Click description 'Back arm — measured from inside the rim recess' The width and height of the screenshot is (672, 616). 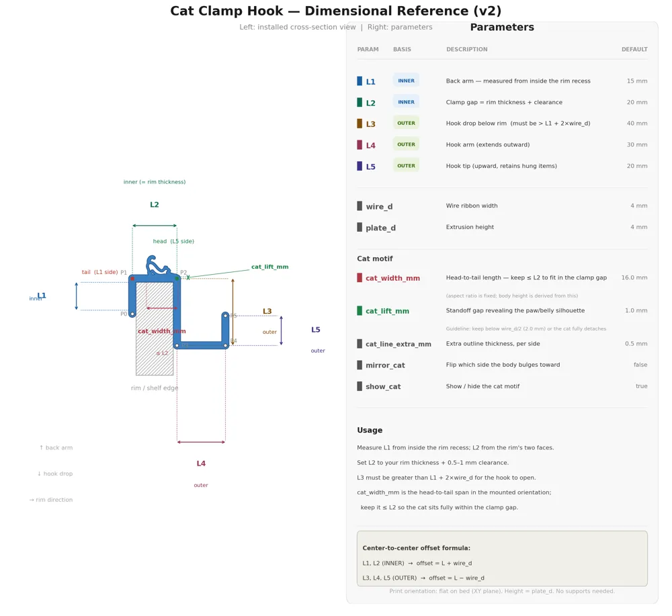518,81
